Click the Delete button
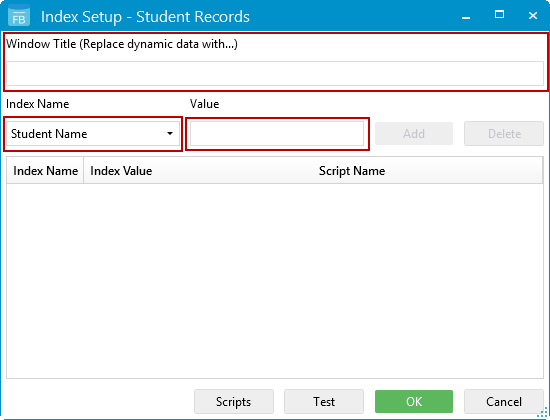The image size is (550, 420). coord(504,134)
